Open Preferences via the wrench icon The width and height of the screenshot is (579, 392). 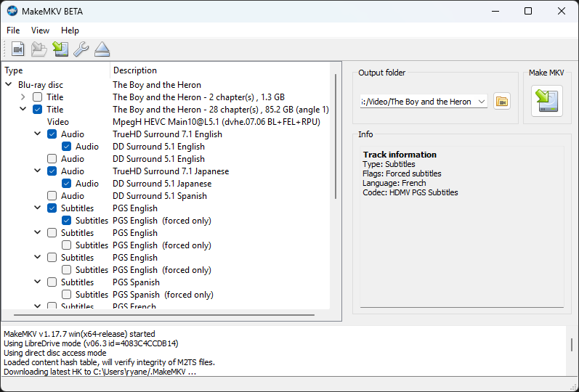81,49
